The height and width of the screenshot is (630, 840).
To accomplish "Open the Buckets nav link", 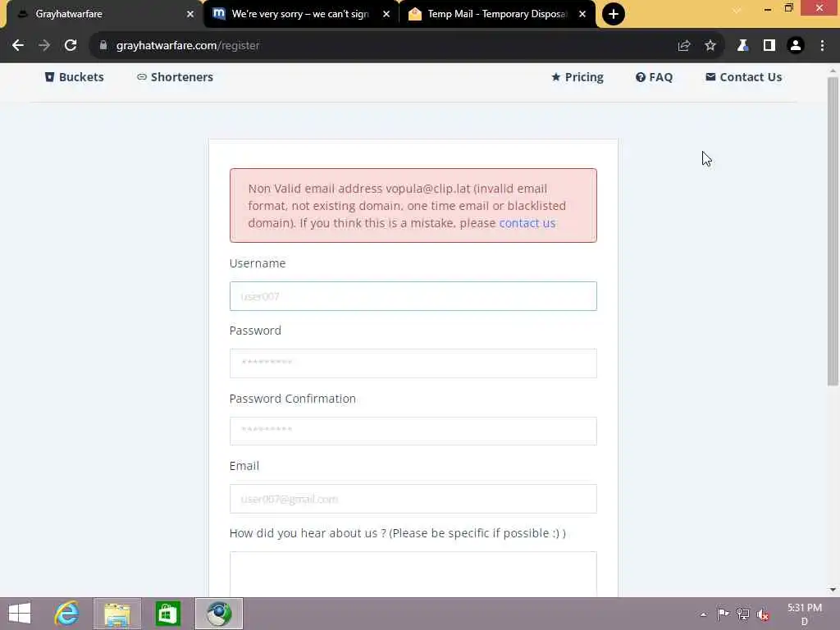I will [75, 77].
